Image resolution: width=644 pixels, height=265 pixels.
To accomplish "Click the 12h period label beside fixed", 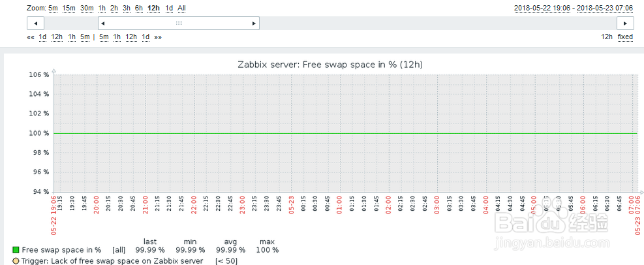I will pyautogui.click(x=607, y=37).
